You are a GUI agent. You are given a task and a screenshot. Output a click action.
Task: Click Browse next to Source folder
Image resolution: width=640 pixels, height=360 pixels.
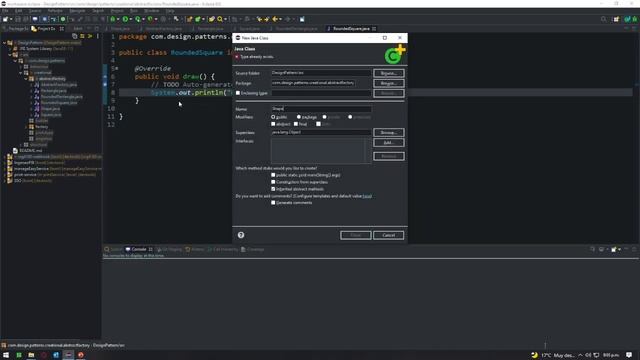tap(389, 73)
